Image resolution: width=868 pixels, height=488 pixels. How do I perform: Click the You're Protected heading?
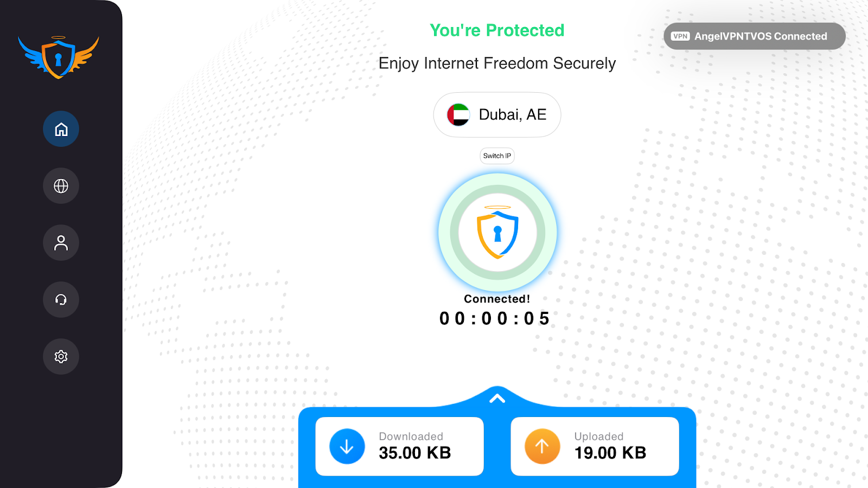[497, 30]
